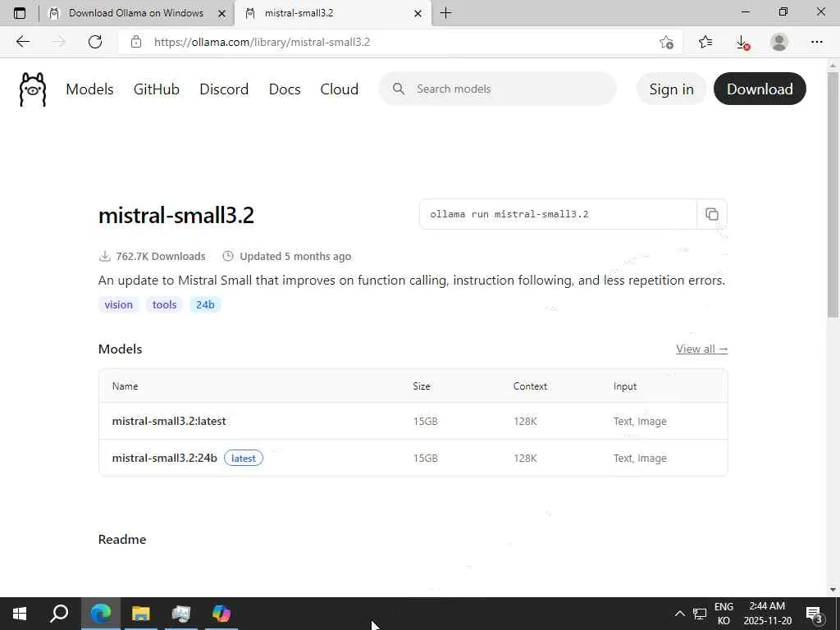This screenshot has width=840, height=630.
Task: Select the 24b tag
Action: coord(205,304)
